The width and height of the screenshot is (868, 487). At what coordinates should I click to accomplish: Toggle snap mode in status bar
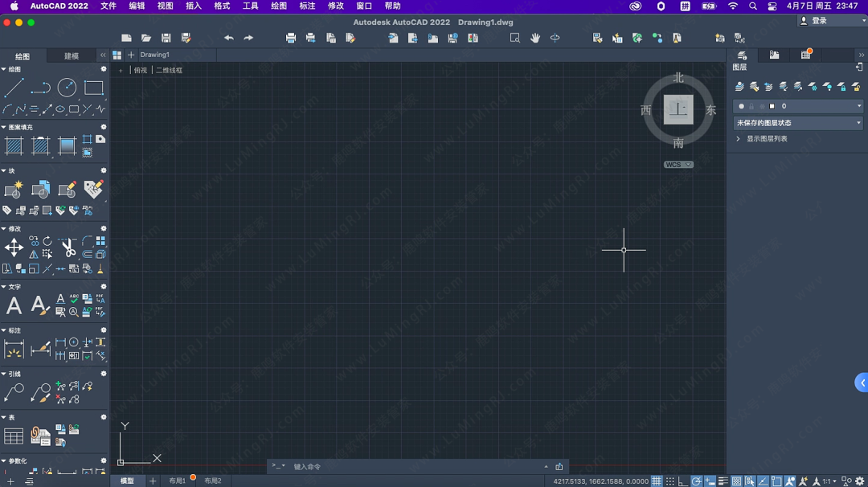[669, 481]
